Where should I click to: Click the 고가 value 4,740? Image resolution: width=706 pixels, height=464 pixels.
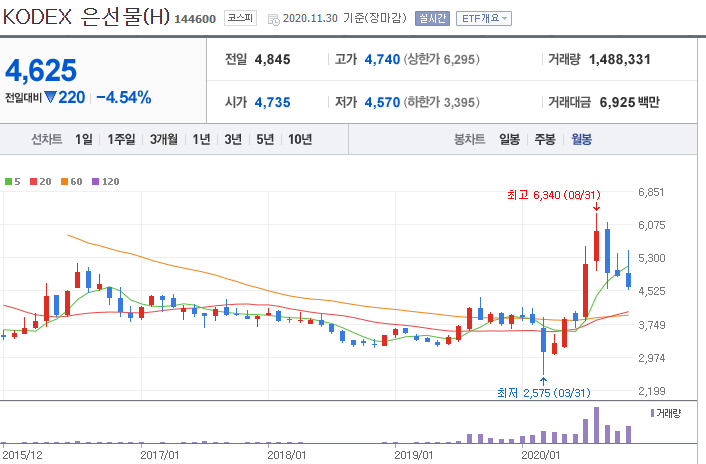point(382,59)
